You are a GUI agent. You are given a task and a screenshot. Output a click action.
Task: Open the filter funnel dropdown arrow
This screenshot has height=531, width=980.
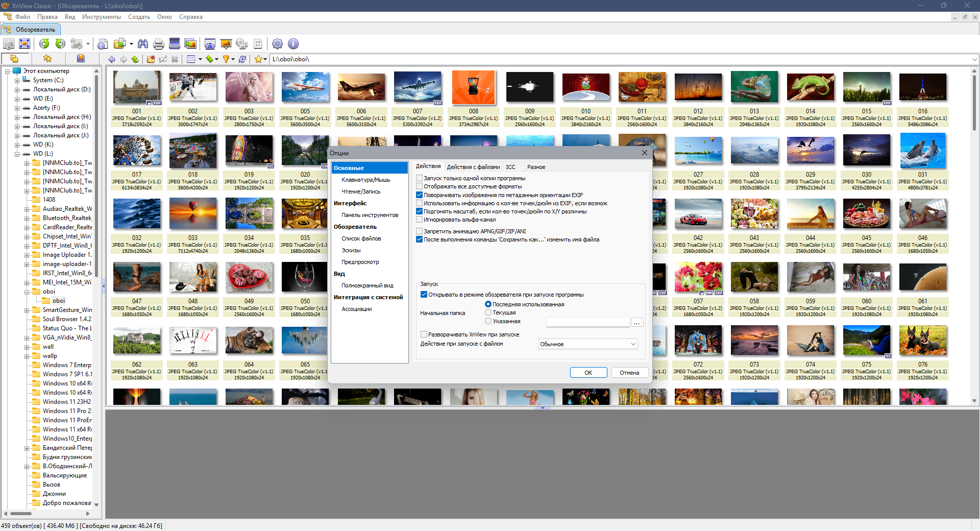[x=233, y=59]
